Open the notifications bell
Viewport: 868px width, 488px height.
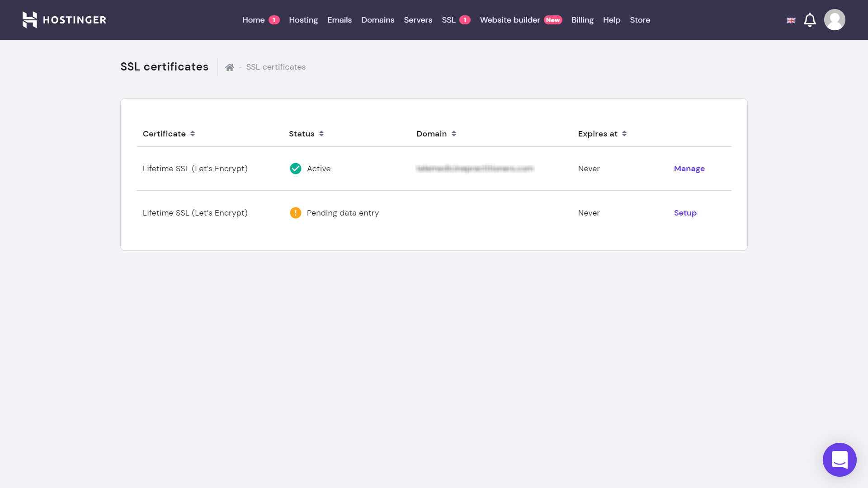point(810,20)
